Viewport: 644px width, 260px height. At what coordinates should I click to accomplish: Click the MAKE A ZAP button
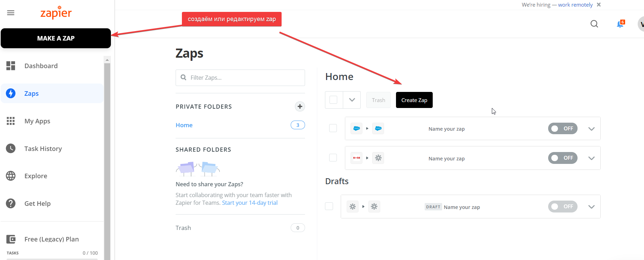[56, 38]
